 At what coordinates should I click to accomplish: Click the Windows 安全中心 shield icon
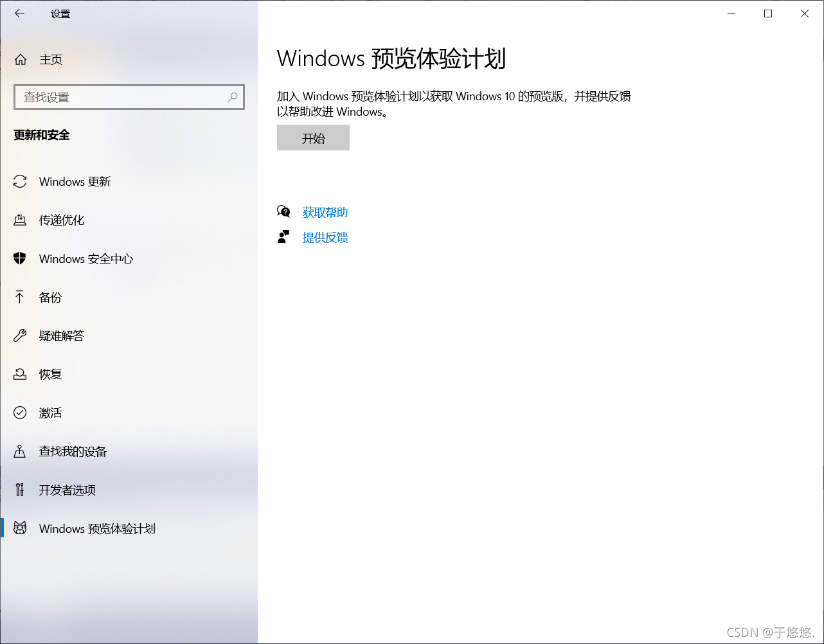(x=20, y=258)
